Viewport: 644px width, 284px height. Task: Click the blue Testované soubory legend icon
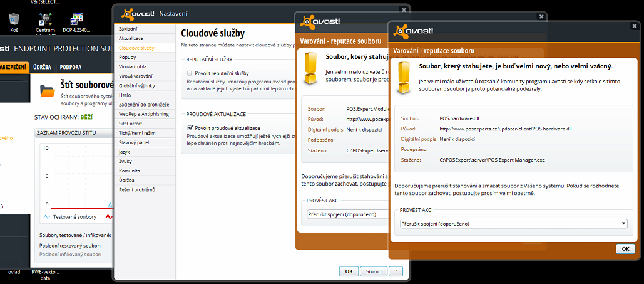pos(46,217)
